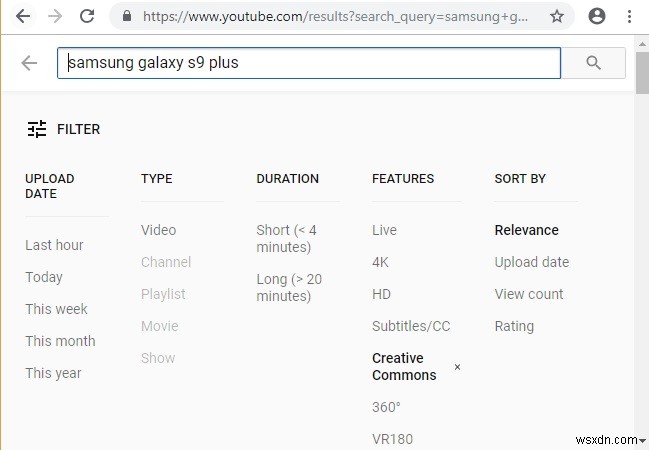Open the Chrome profile avatar icon

(x=596, y=16)
